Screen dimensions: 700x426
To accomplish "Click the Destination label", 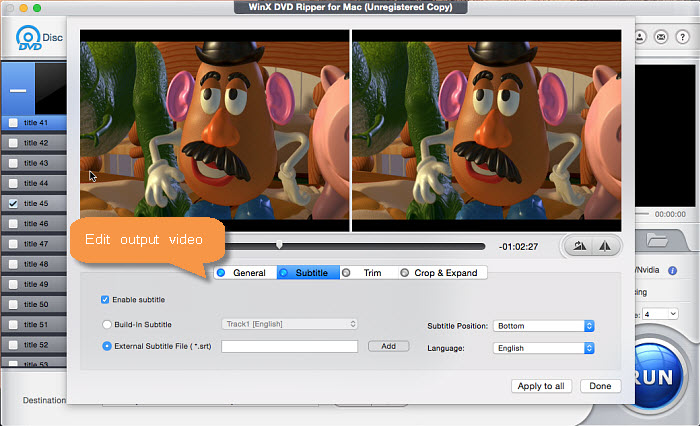I will click(44, 400).
